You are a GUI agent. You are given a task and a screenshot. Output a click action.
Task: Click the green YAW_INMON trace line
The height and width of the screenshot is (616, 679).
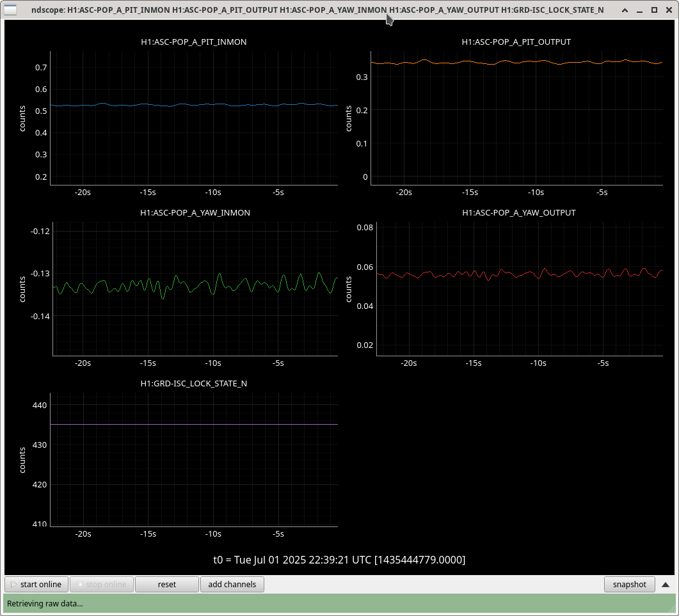(x=195, y=286)
